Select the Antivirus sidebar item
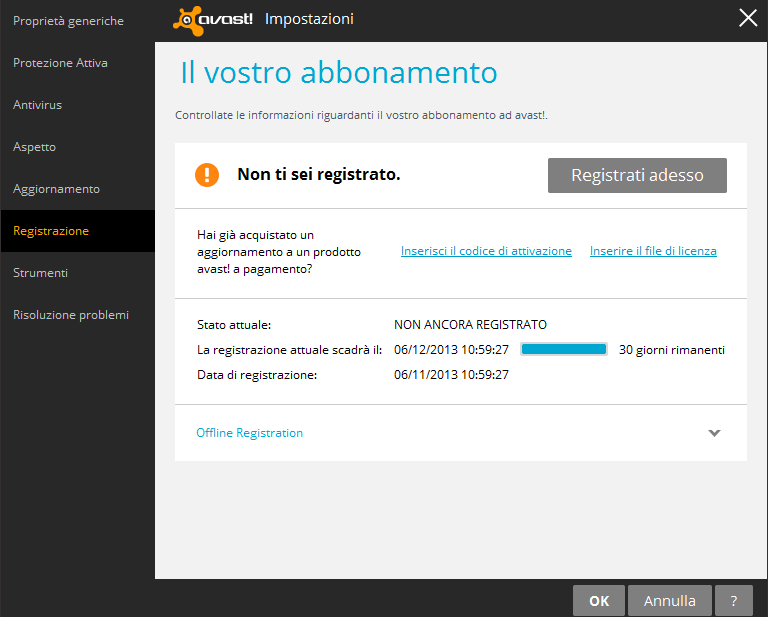Screen dimensions: 768x617 click(x=38, y=105)
